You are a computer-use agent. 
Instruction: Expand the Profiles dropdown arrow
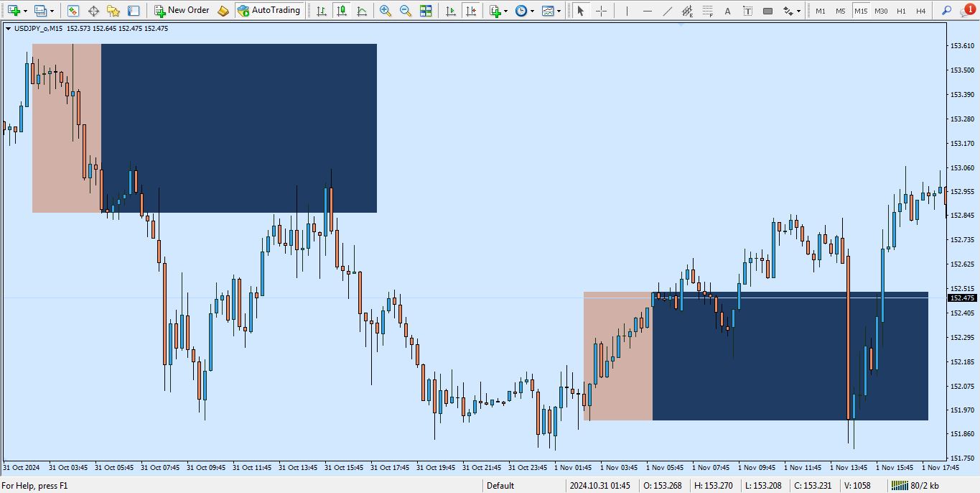point(52,11)
